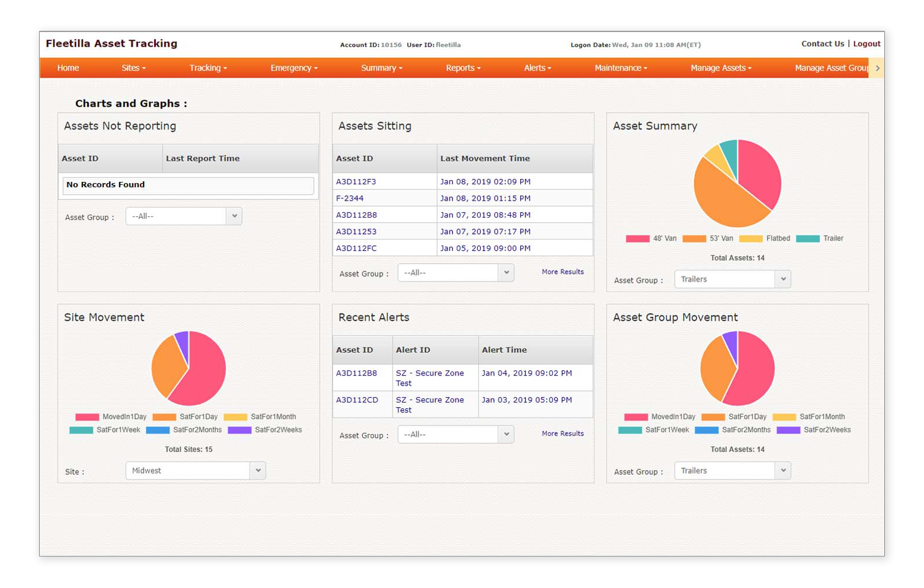The width and height of the screenshot is (924, 588).
Task: Click MovedIn1Day legend swatch in Site Movement
Action: click(87, 417)
